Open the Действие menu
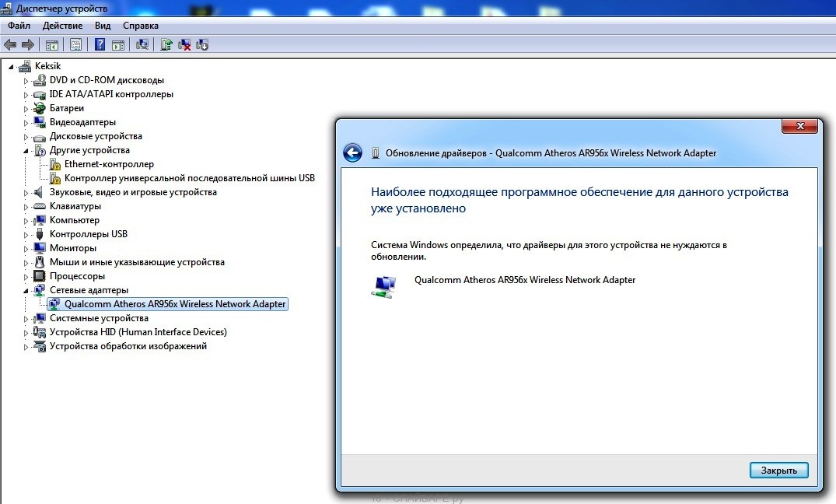 click(x=62, y=26)
